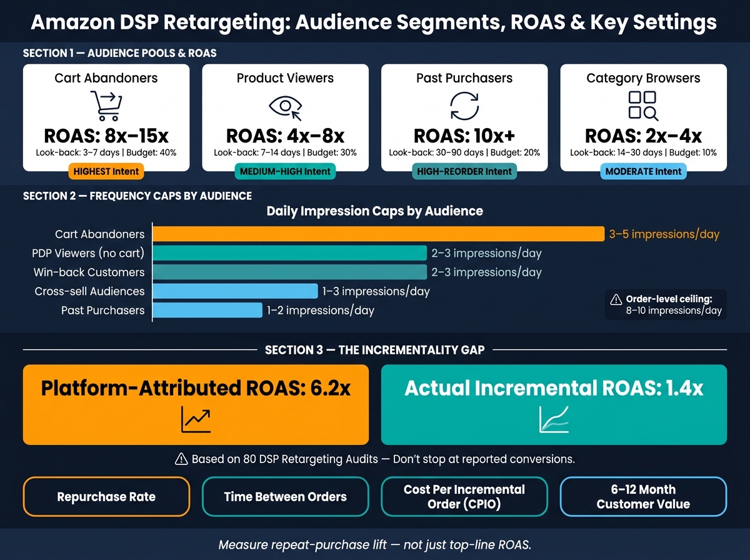The height and width of the screenshot is (560, 750).
Task: Click the PDP Viewers (no cart) bar
Action: pos(290,253)
